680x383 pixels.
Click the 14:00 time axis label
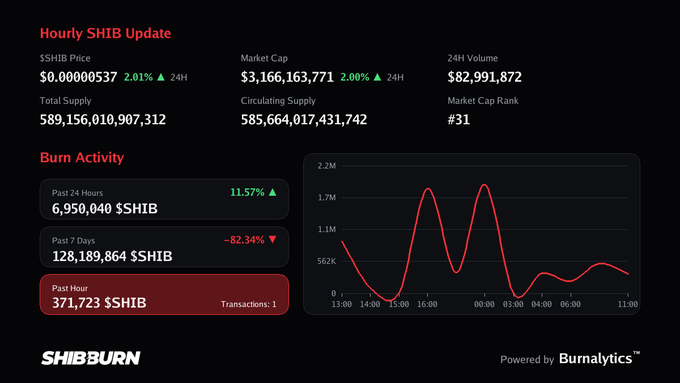point(370,304)
